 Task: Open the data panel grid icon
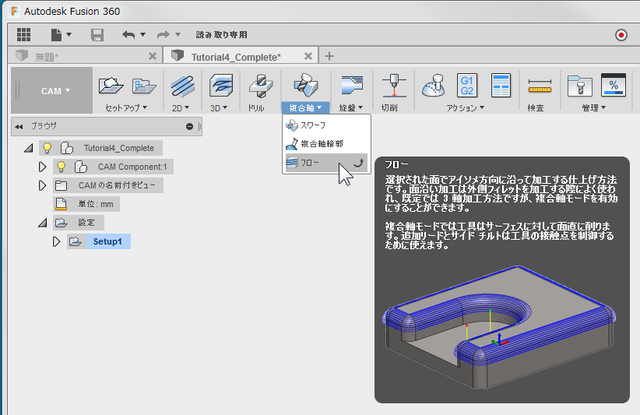click(x=24, y=35)
